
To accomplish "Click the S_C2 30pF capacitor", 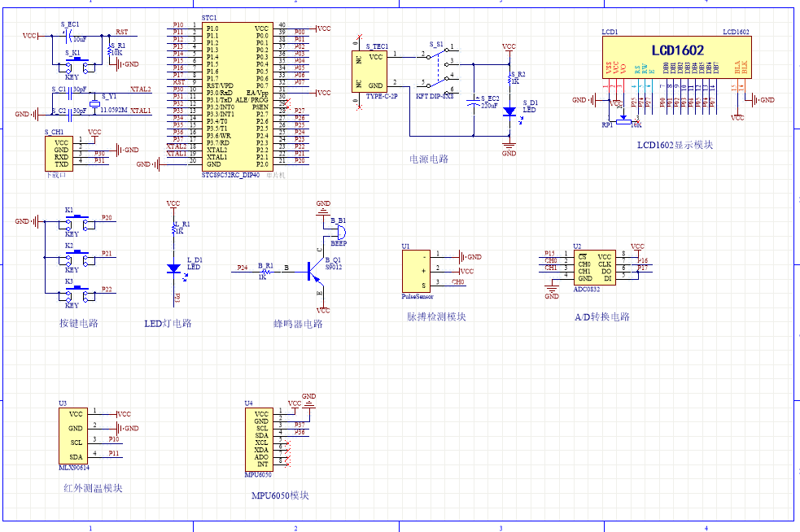I will pos(69,114).
